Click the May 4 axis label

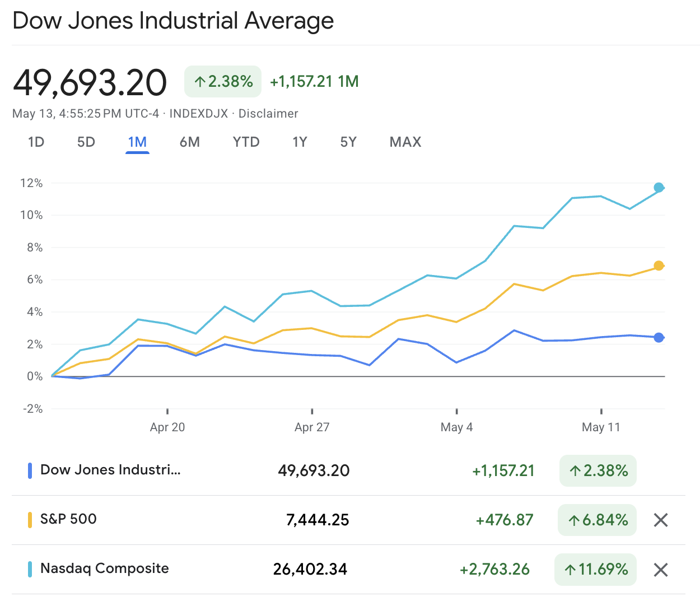[x=456, y=427]
